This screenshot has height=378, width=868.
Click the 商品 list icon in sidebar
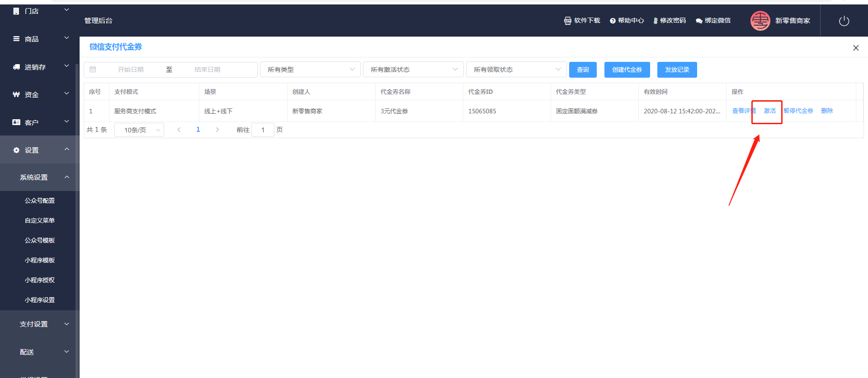point(16,39)
